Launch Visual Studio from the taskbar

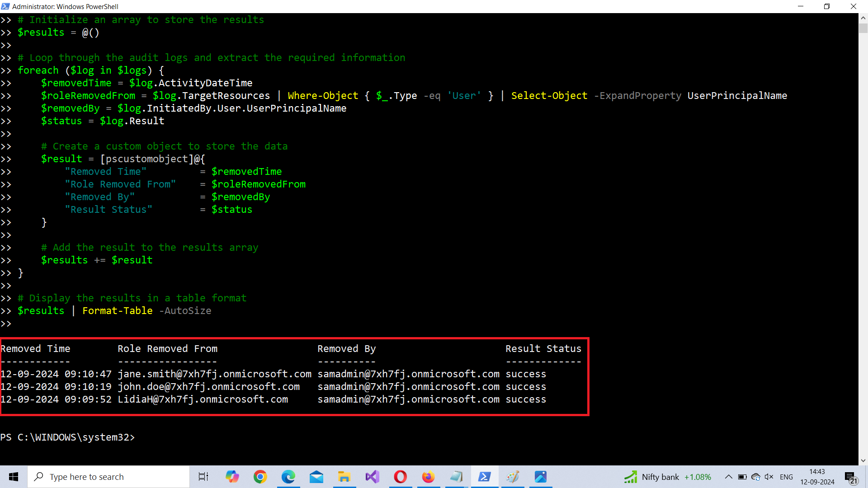coord(372,477)
